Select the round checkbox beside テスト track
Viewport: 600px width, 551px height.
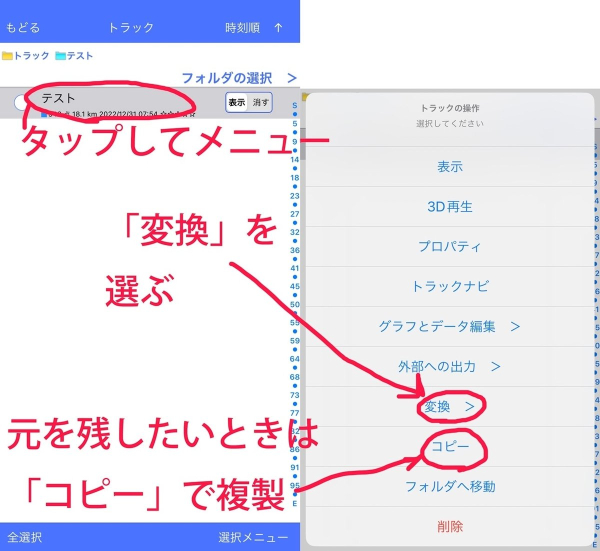(x=20, y=103)
